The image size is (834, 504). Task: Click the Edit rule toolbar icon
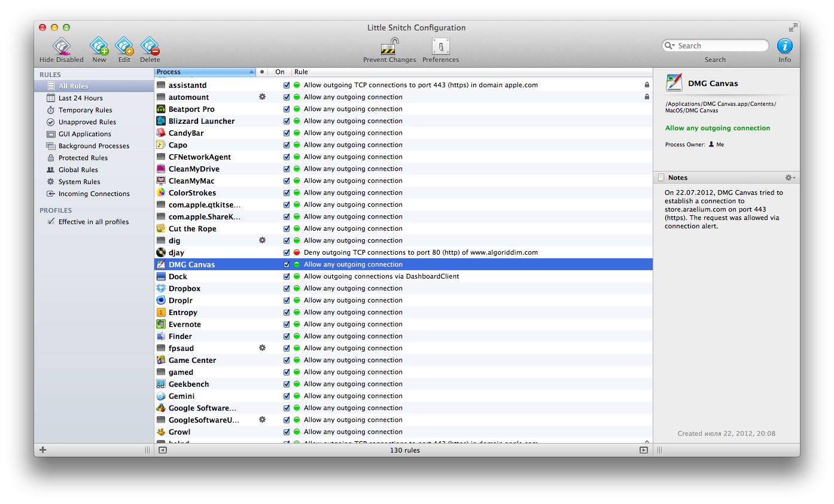tap(124, 46)
